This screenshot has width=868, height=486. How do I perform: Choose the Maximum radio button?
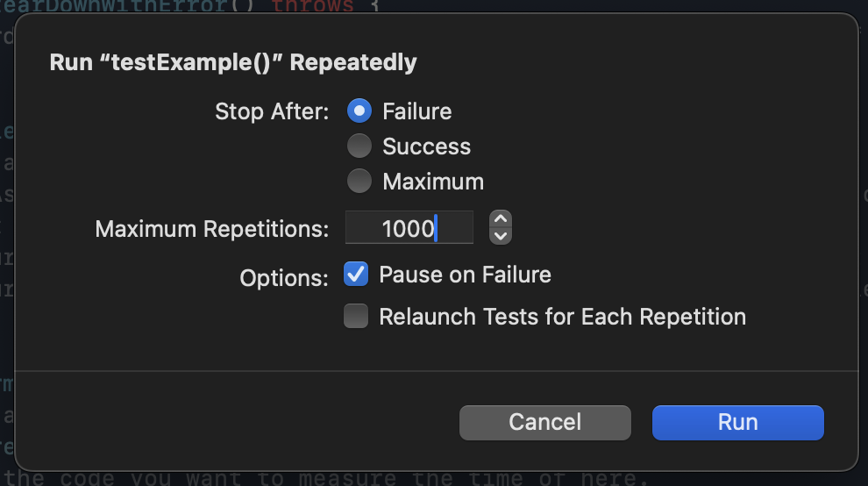(359, 182)
